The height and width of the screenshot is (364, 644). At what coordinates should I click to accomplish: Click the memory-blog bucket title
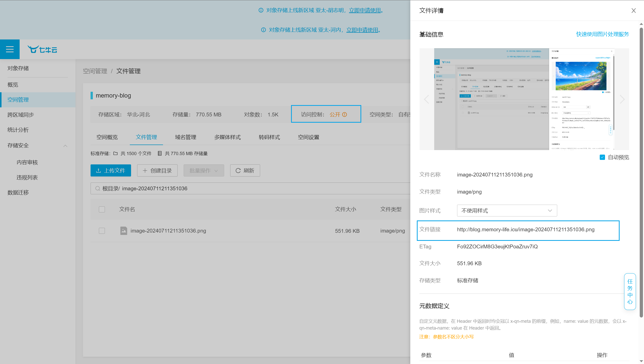tap(113, 96)
